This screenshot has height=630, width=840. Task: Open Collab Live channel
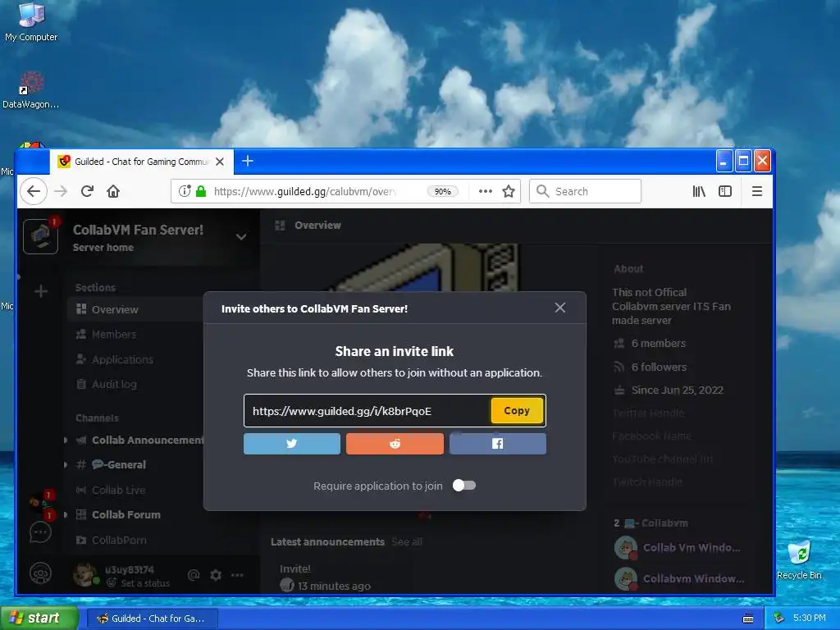[118, 490]
